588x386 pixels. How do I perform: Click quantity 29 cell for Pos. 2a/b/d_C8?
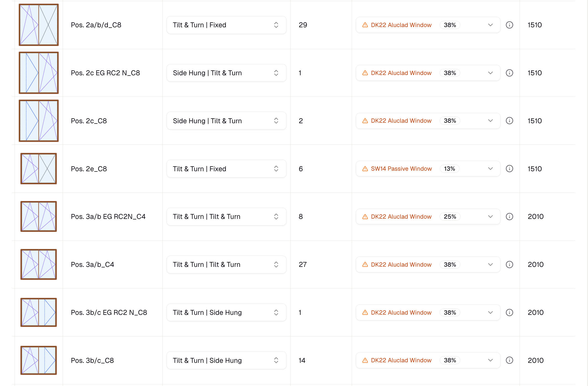[303, 25]
